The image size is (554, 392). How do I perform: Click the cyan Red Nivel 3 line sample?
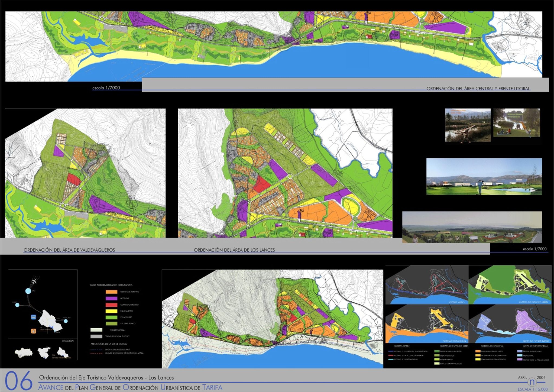pos(391,359)
